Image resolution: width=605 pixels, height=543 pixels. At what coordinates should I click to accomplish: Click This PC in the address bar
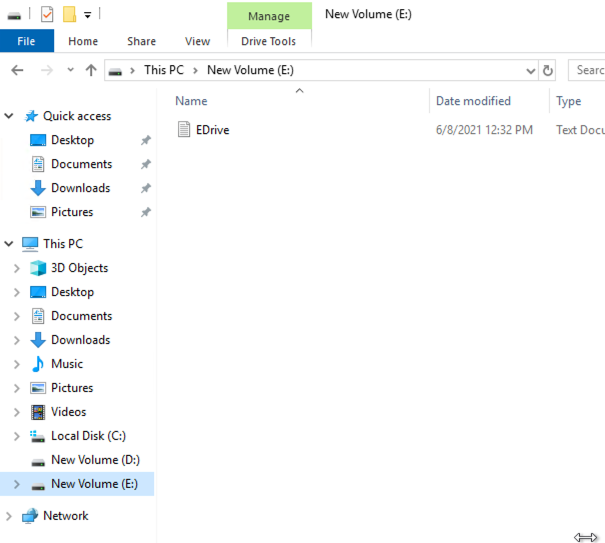[x=164, y=70]
